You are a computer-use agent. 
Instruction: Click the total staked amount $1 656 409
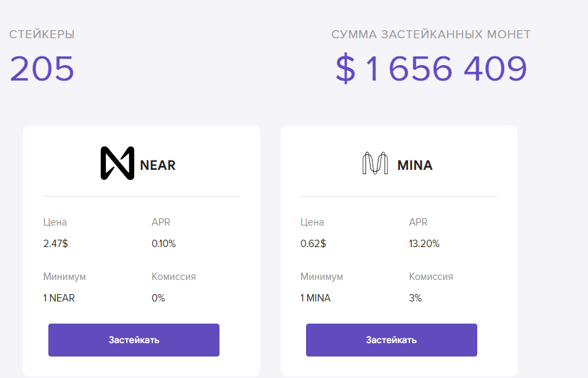point(431,68)
